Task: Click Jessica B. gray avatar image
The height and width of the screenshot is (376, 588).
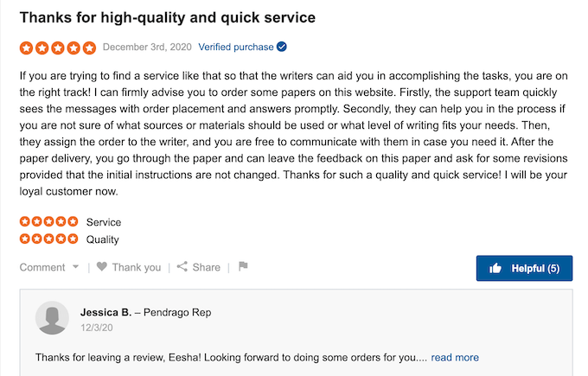Action: pos(52,318)
